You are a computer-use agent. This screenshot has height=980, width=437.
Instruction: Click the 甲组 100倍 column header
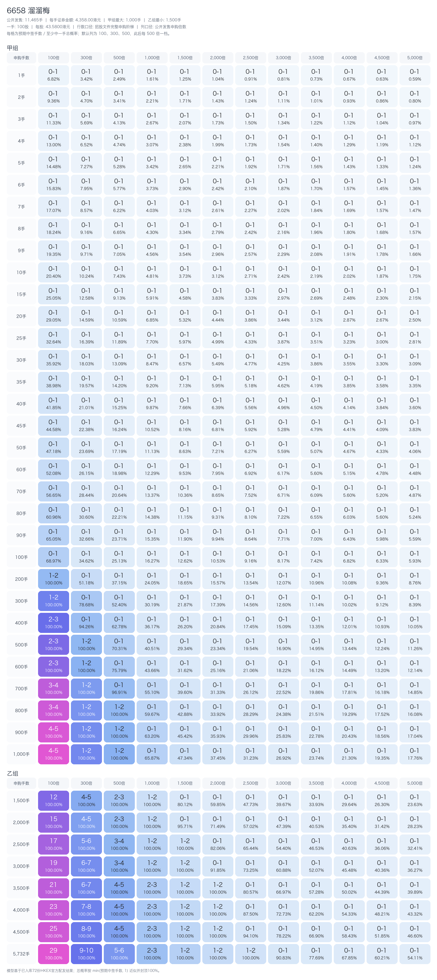click(53, 58)
